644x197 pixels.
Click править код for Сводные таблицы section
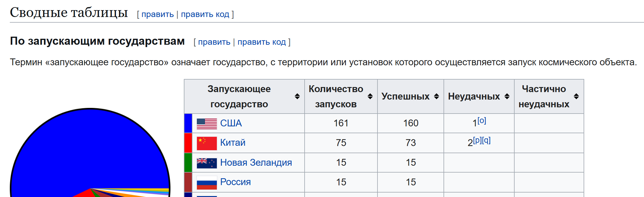[205, 14]
